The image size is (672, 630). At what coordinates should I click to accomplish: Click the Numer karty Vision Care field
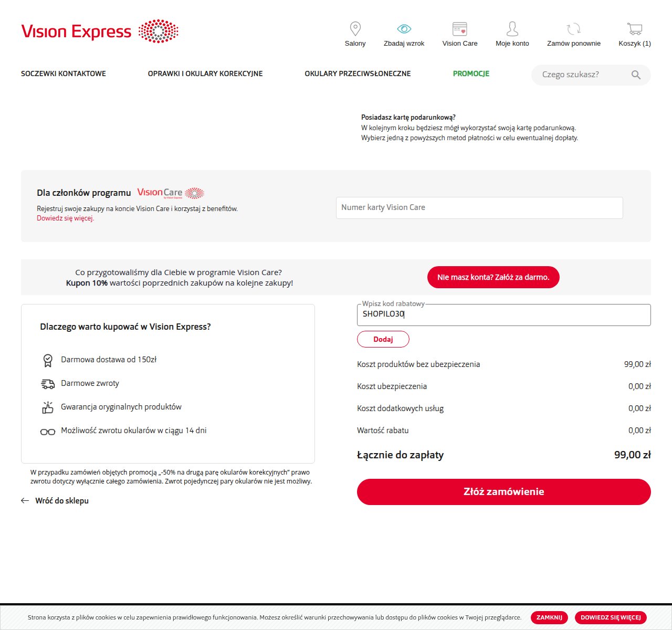click(x=479, y=208)
